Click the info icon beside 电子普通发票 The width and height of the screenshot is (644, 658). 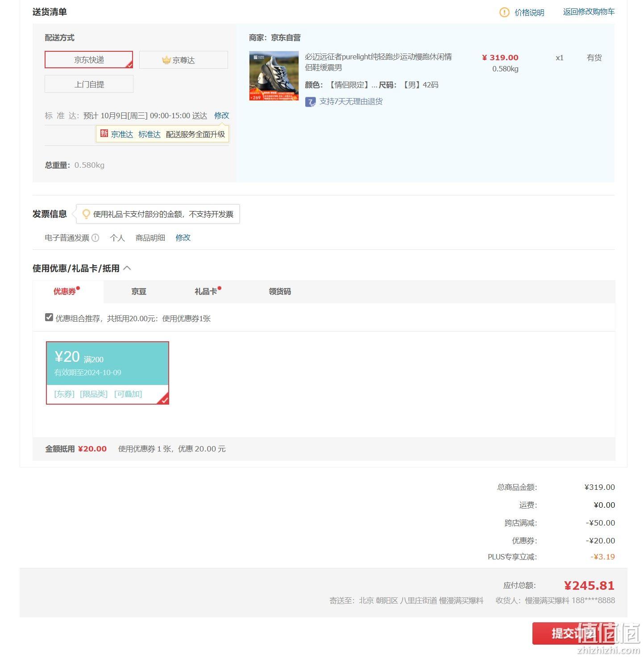tap(95, 238)
